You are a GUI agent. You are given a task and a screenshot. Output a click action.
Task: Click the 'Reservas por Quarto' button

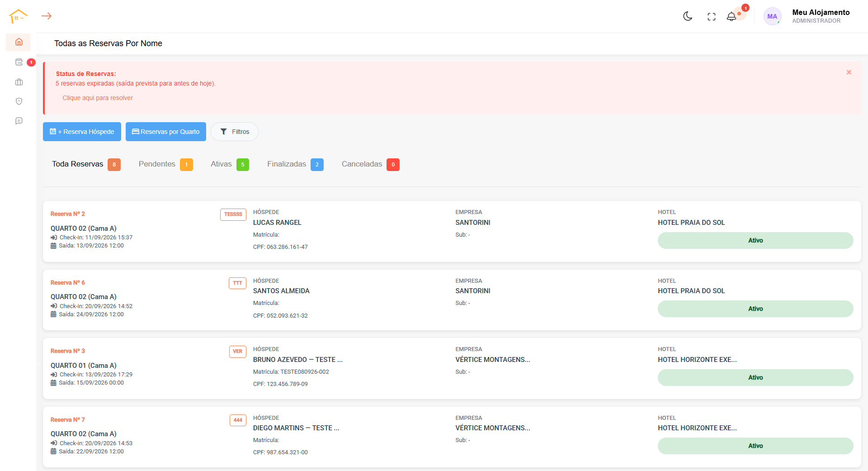point(166,132)
